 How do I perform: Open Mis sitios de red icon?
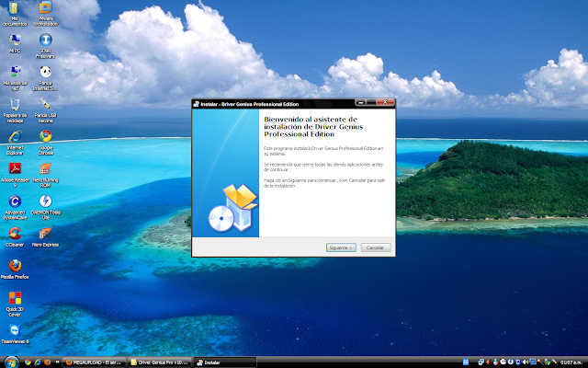coord(15,78)
